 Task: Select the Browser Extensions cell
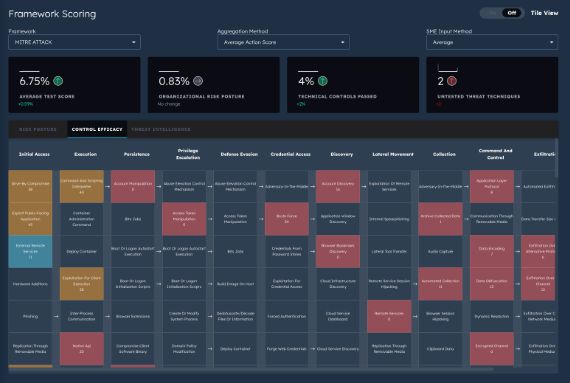click(x=133, y=316)
